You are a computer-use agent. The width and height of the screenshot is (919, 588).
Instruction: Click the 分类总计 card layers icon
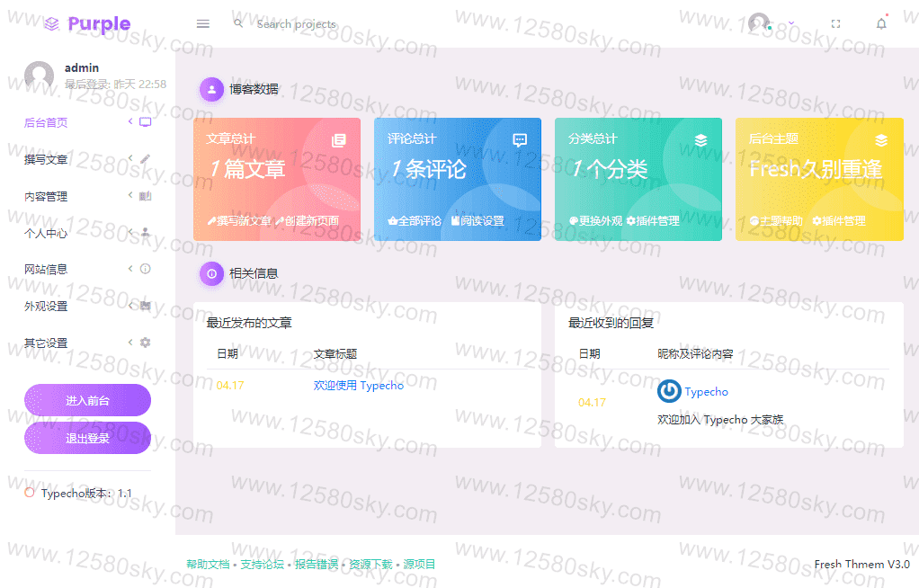[x=700, y=140]
